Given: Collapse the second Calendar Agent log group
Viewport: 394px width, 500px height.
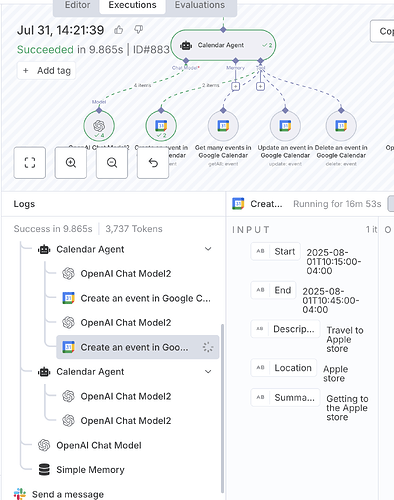Looking at the screenshot, I should click(x=208, y=371).
